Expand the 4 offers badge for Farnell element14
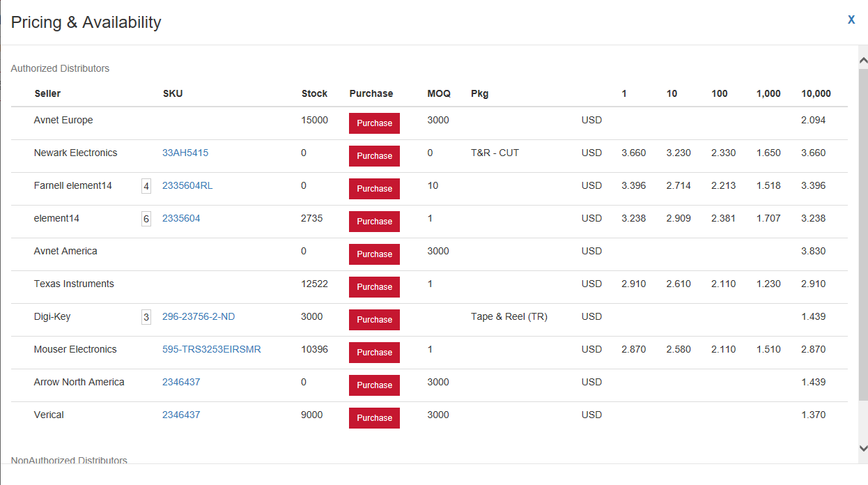Viewport: 868px width, 485px height. (146, 186)
